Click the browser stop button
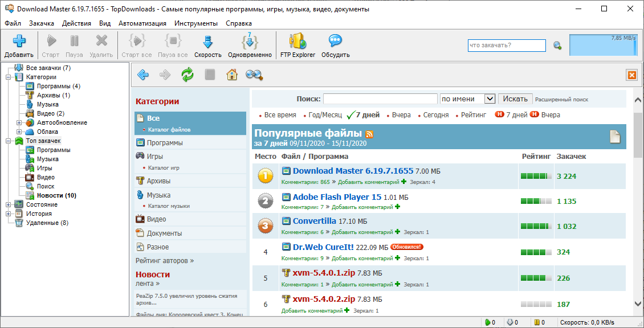This screenshot has height=328, width=644. (210, 75)
